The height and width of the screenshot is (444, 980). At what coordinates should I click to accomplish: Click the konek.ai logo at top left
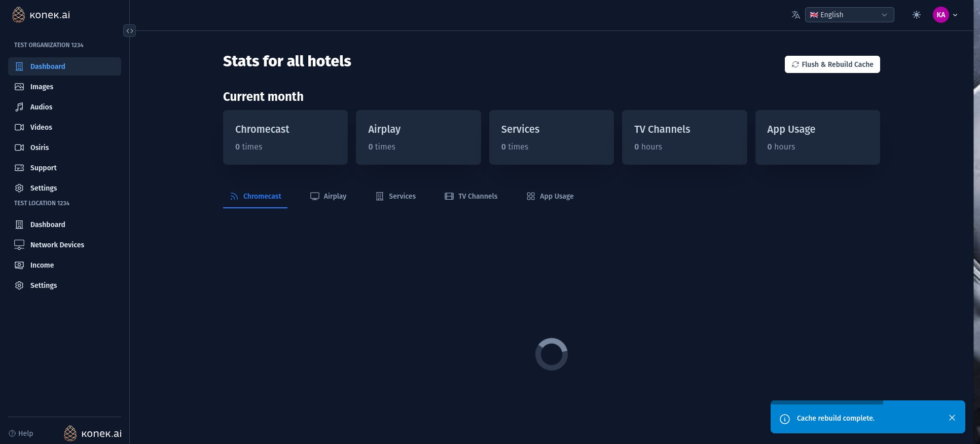pos(41,15)
